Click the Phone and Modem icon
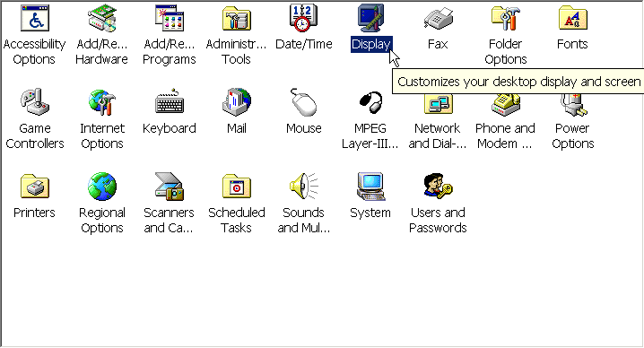This screenshot has width=644, height=348. coord(506,105)
